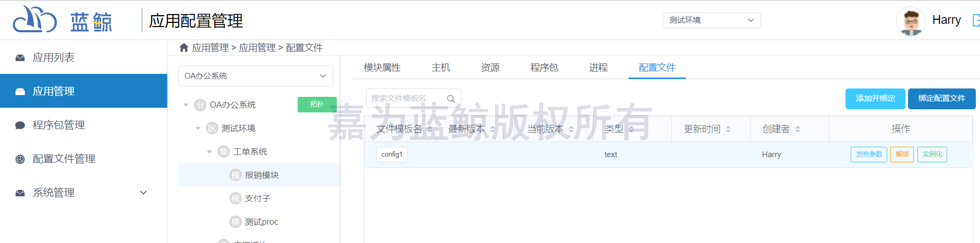This screenshot has height=243, width=980.
Task: Select the 支付子 module in tree
Action: click(x=258, y=199)
